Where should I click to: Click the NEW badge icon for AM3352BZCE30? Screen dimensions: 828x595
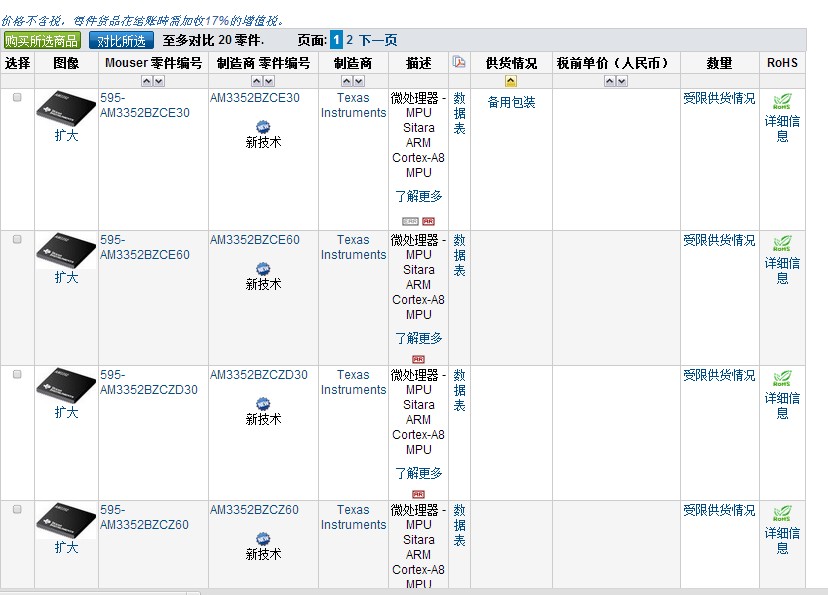pyautogui.click(x=263, y=127)
